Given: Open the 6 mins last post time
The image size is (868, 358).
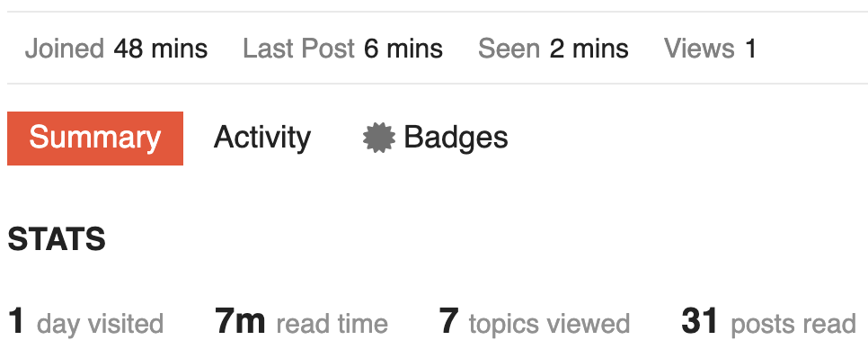Looking at the screenshot, I should [x=403, y=49].
